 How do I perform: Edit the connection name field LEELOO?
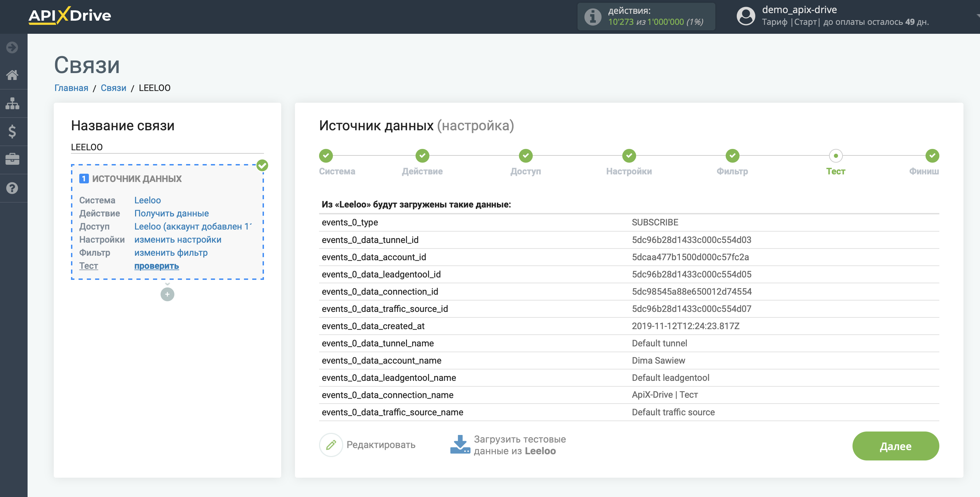click(x=167, y=147)
